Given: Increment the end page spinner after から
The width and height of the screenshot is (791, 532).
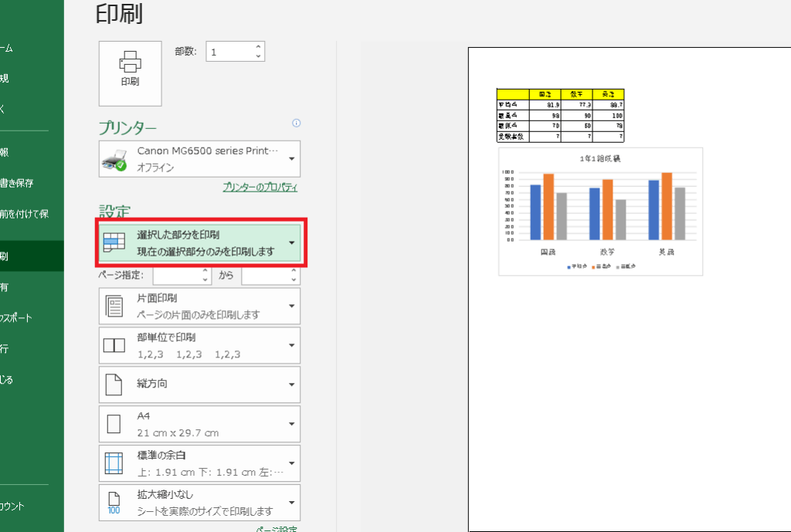Looking at the screenshot, I should click(294, 271).
